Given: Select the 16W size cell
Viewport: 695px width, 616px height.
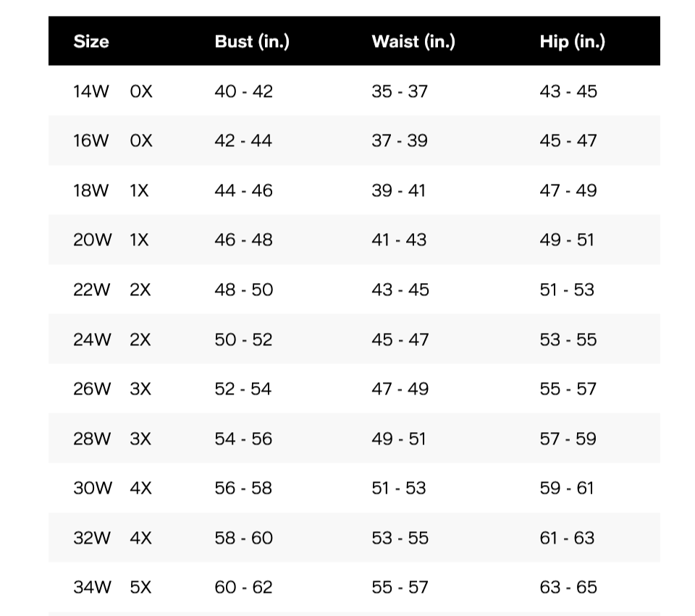Looking at the screenshot, I should (x=91, y=140).
